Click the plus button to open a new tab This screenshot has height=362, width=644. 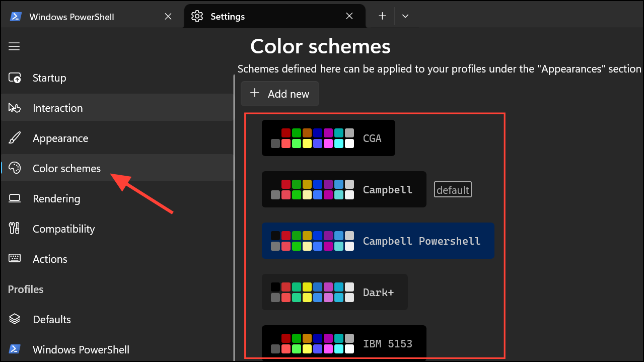tap(381, 16)
